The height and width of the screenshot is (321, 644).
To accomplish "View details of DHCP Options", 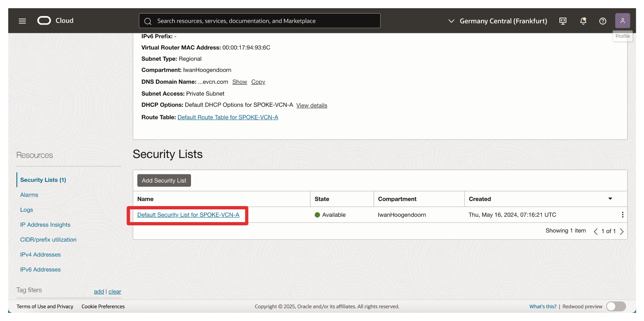I will 312,105.
